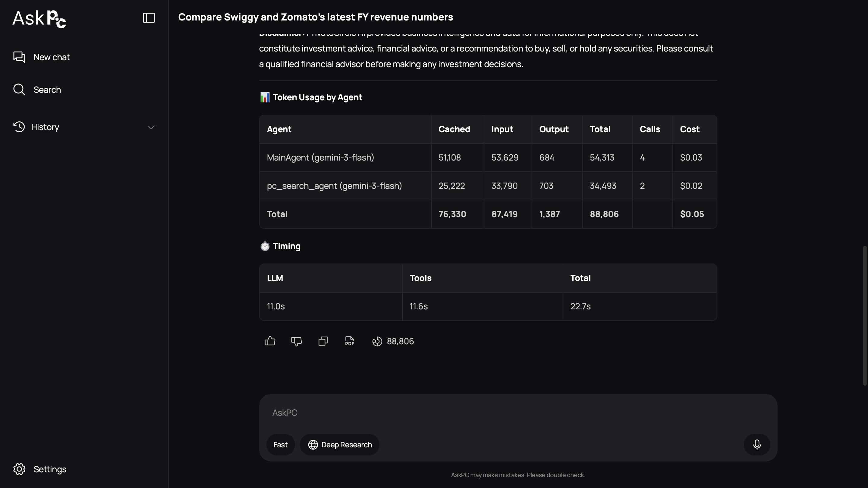
Task: Export response as PDF icon
Action: click(x=350, y=341)
